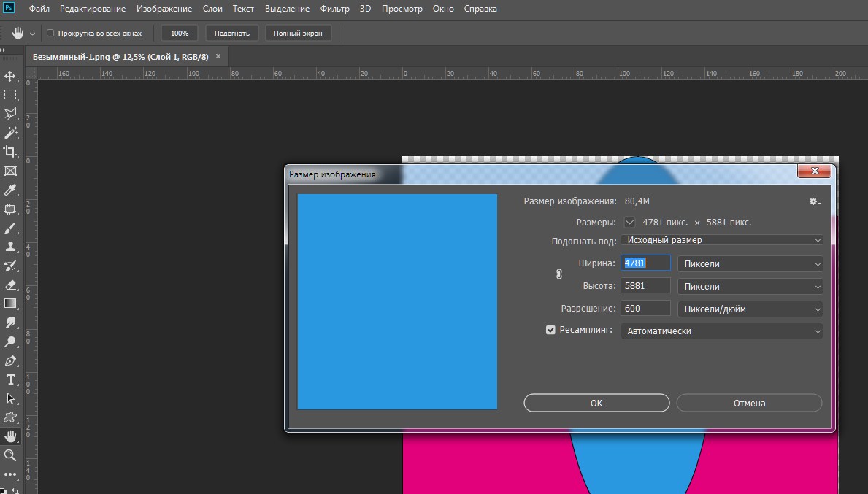Select the Pen tool

[x=10, y=360]
